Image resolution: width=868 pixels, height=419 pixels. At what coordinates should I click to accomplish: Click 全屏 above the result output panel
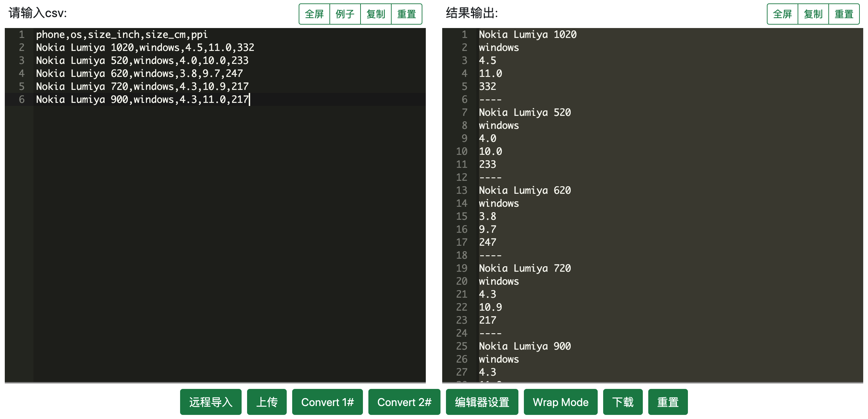782,14
